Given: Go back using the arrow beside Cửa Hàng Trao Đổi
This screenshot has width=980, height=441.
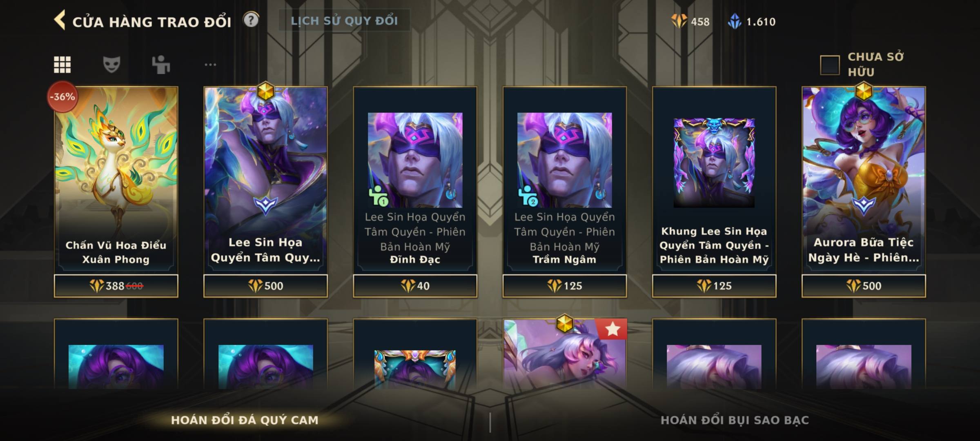Looking at the screenshot, I should point(60,20).
